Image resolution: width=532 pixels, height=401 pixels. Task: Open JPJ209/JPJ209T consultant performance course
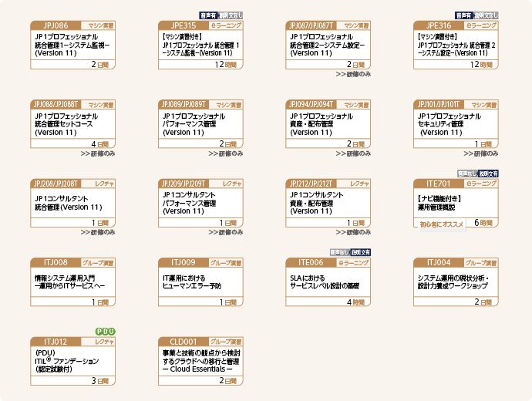coord(200,204)
